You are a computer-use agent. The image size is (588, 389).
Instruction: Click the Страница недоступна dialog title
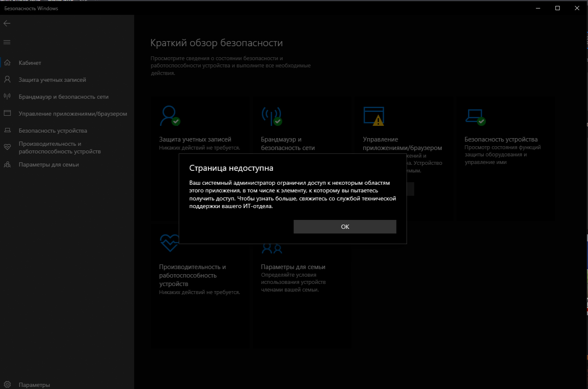(231, 168)
